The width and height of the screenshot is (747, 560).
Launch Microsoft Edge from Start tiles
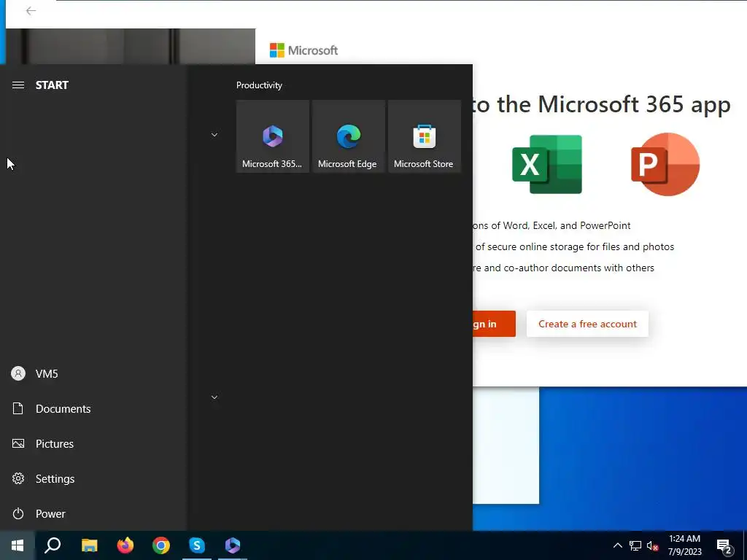[x=348, y=136]
